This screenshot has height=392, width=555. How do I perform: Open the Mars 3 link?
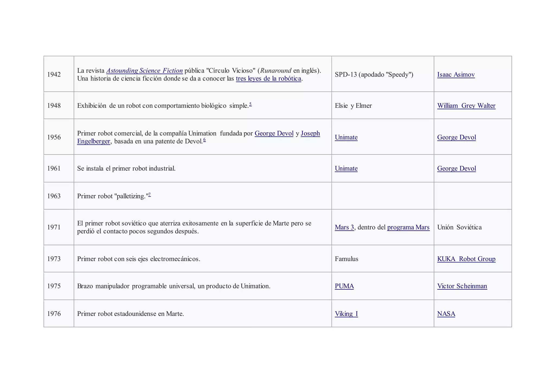(344, 227)
